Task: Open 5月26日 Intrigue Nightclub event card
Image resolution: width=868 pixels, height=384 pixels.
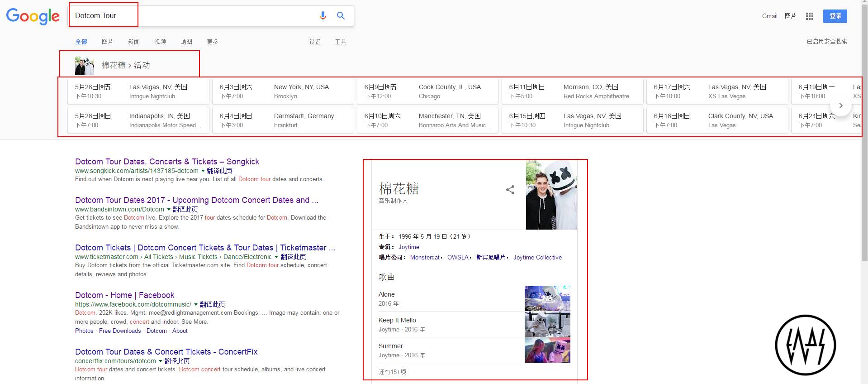Action: [138, 91]
